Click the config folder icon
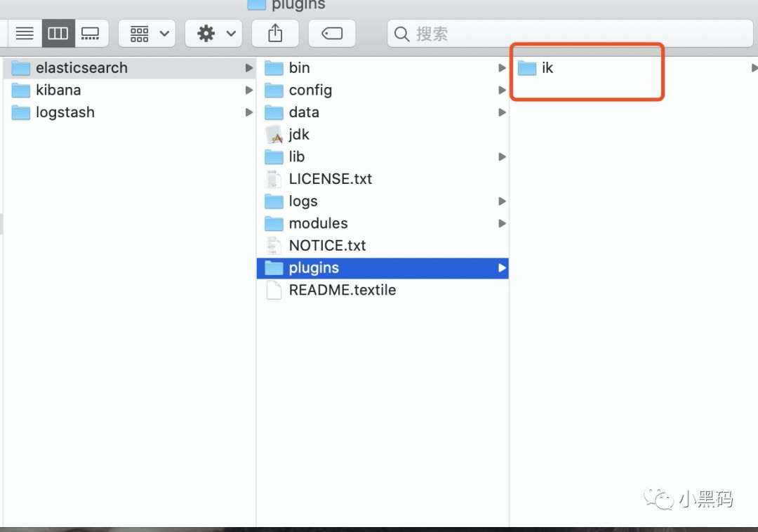 tap(274, 91)
